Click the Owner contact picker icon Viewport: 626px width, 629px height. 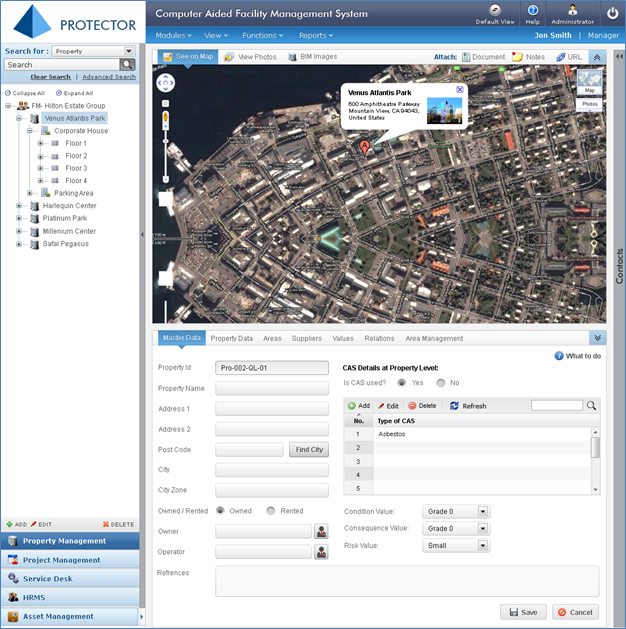click(321, 531)
